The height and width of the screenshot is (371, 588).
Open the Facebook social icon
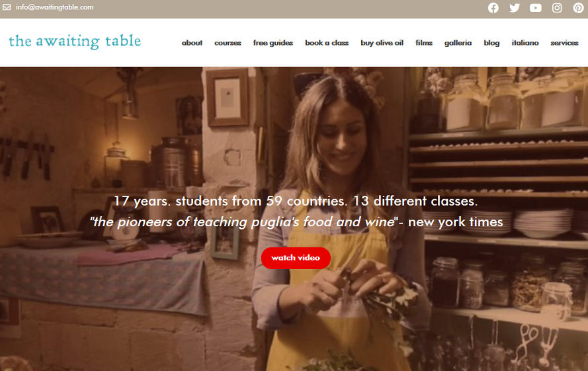point(493,7)
